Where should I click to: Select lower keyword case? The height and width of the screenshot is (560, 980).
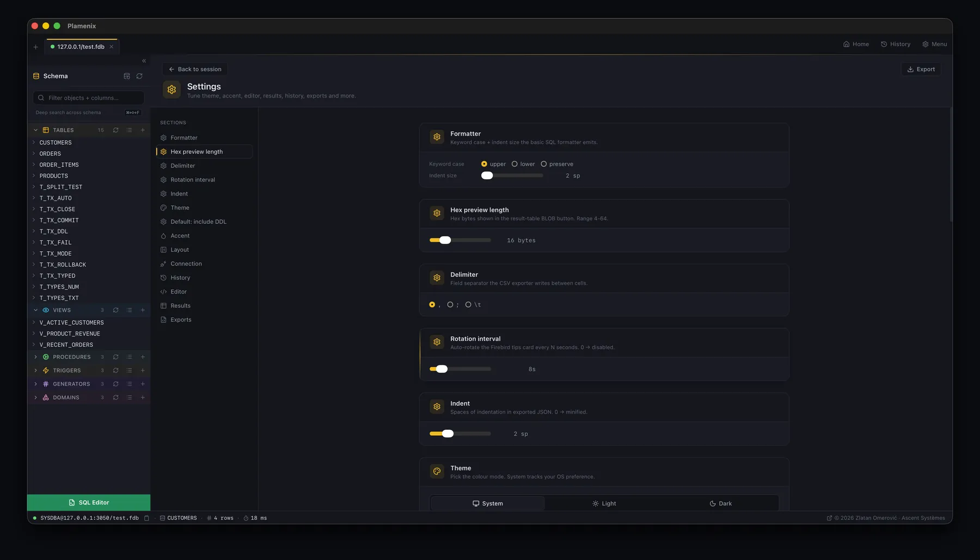tap(514, 164)
